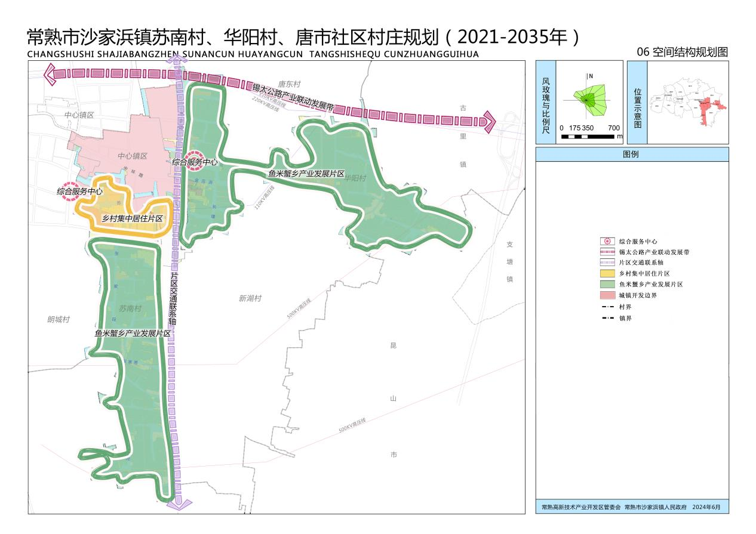This screenshot has height=534, width=756.
Task: Click the 朗城村 village label
Action: point(59,320)
